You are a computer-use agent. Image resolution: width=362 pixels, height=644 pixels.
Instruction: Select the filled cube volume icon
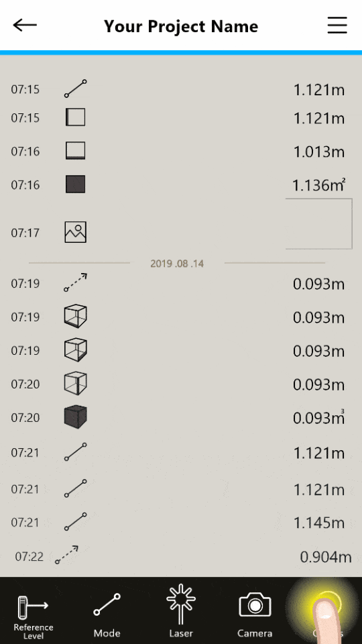[76, 417]
